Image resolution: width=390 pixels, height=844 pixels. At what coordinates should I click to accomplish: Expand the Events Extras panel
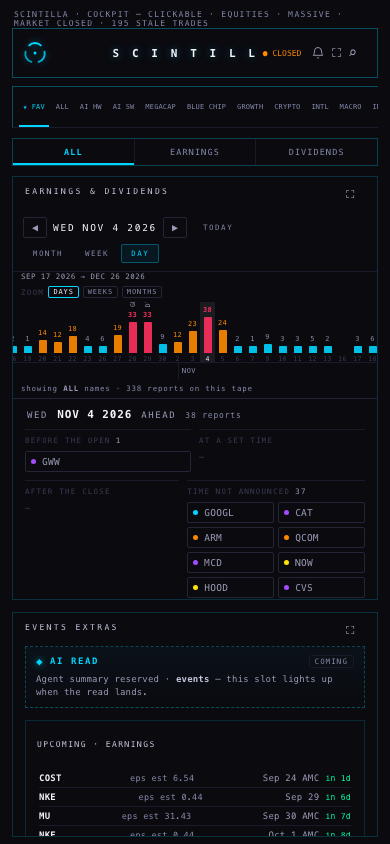[x=350, y=630]
